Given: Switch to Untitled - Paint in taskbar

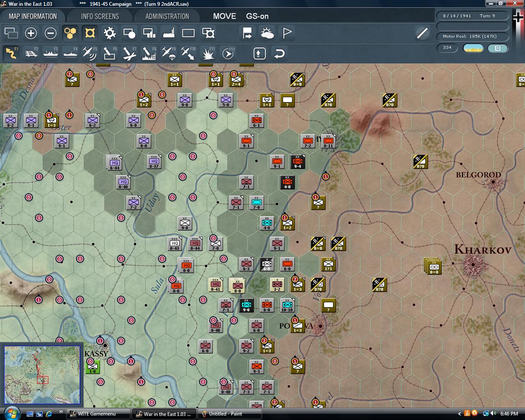Looking at the screenshot, I should [x=230, y=414].
